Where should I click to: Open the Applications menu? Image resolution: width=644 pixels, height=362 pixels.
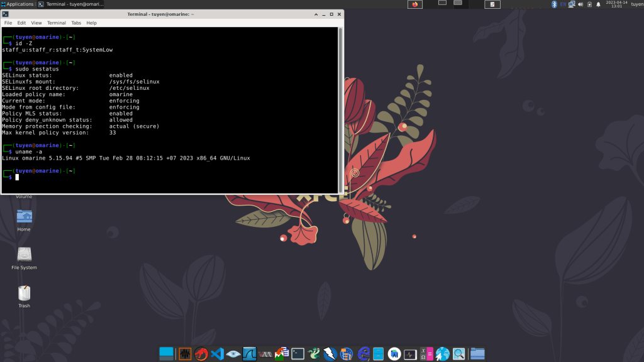(18, 4)
